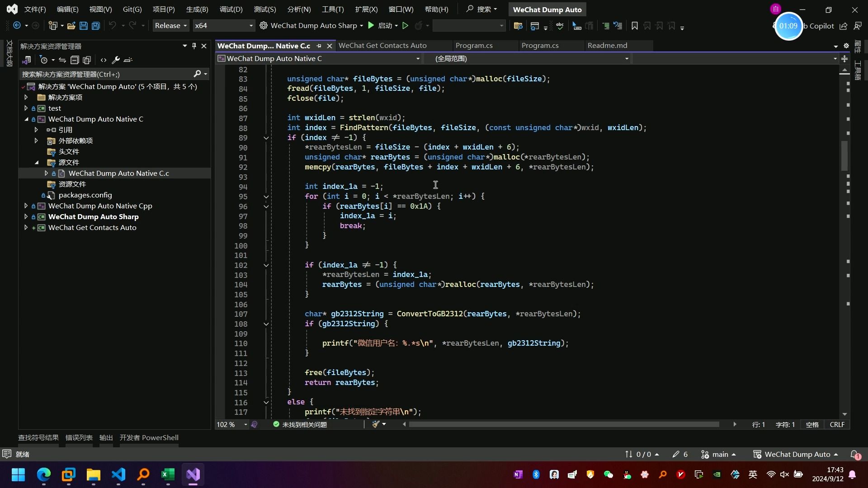Save the current file with the Save icon
Viewport: 868px width, 488px height.
[x=83, y=26]
